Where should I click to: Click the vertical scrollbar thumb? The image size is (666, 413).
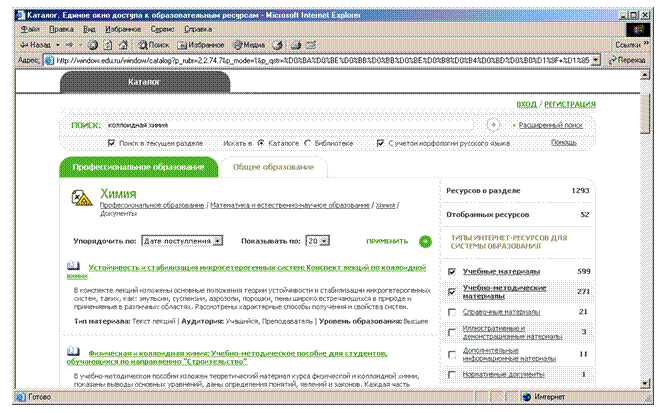(x=645, y=112)
